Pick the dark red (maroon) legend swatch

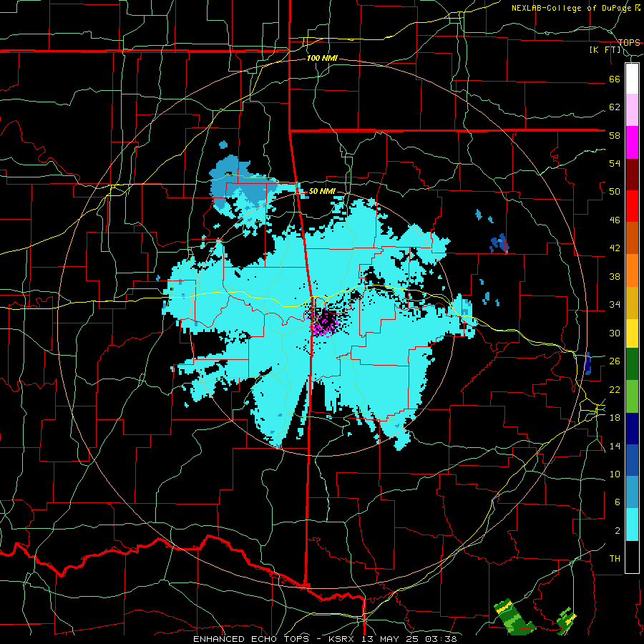[632, 175]
